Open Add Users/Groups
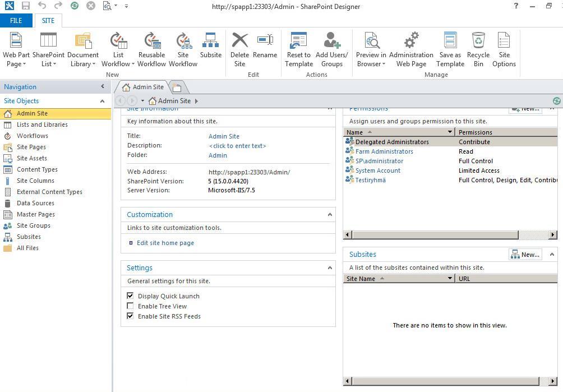 (x=332, y=50)
